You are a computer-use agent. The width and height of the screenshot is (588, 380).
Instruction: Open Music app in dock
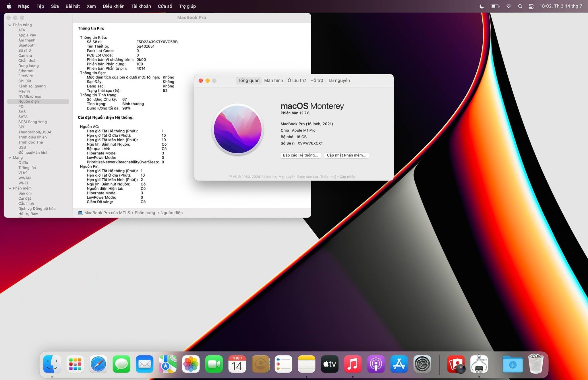[x=353, y=364]
